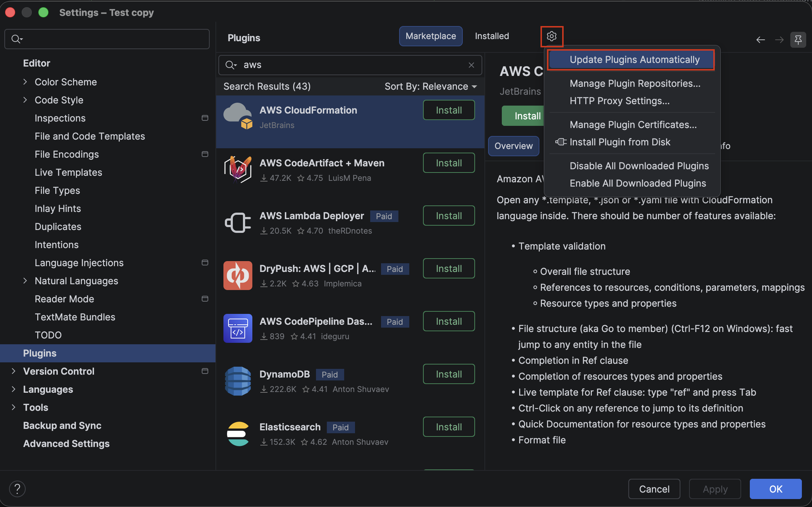Click the DryPush plugin icon
The image size is (812, 507).
pyautogui.click(x=238, y=276)
